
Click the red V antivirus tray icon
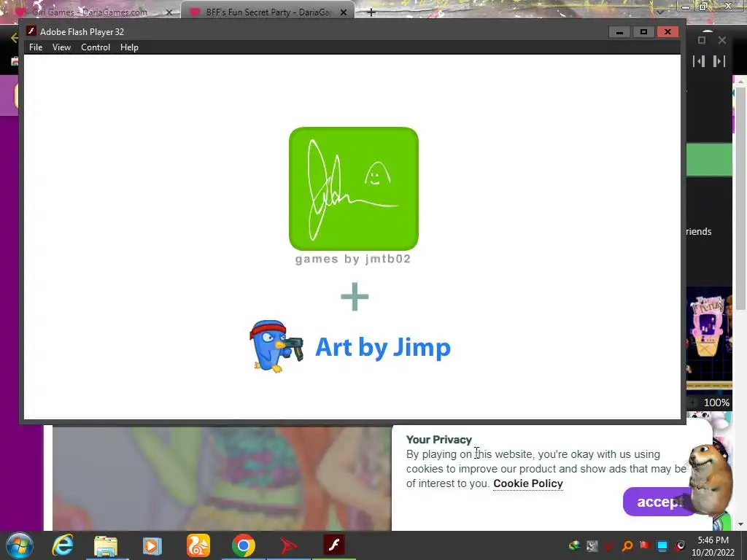[x=609, y=545]
